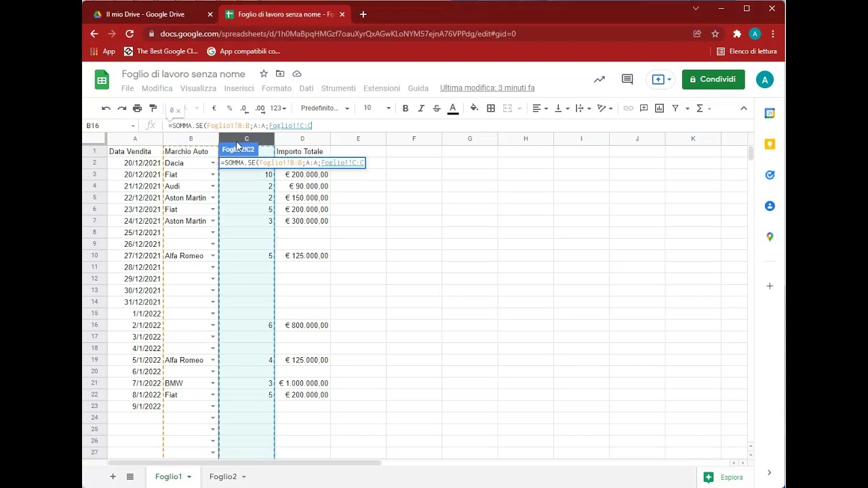Screen dimensions: 868x488
Task: Open the Formato menu
Action: click(x=277, y=88)
